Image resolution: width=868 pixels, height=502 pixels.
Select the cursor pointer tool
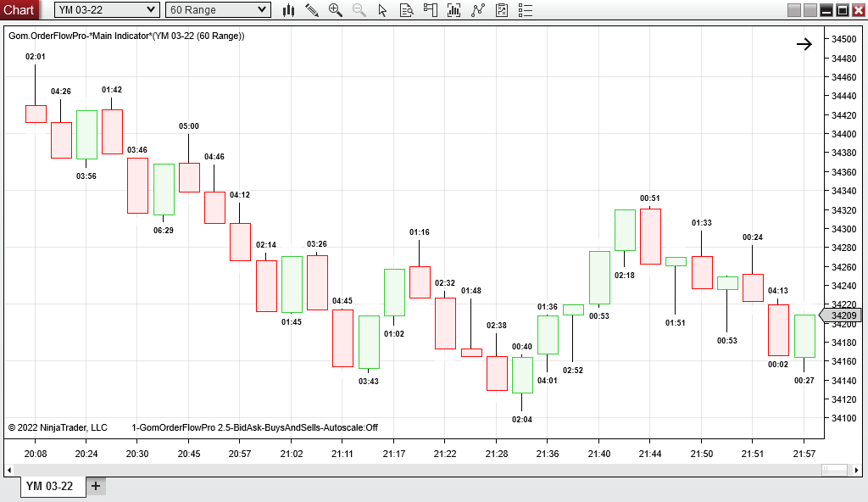click(x=382, y=10)
